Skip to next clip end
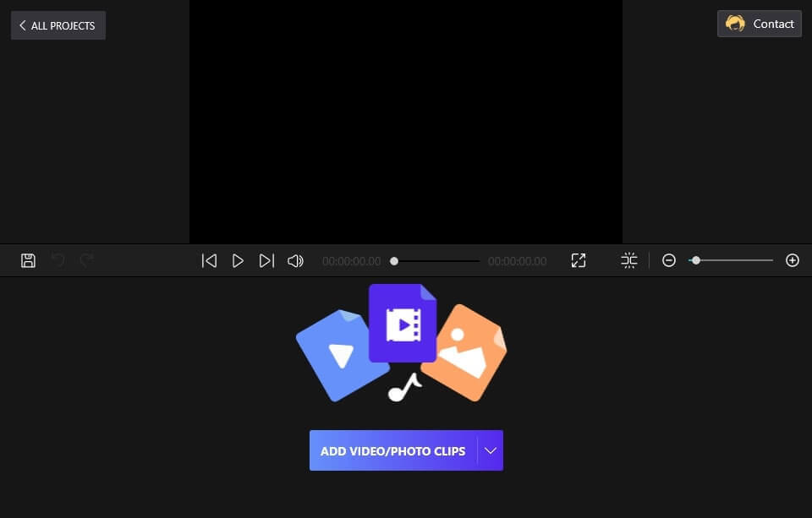The image size is (812, 518). (266, 260)
